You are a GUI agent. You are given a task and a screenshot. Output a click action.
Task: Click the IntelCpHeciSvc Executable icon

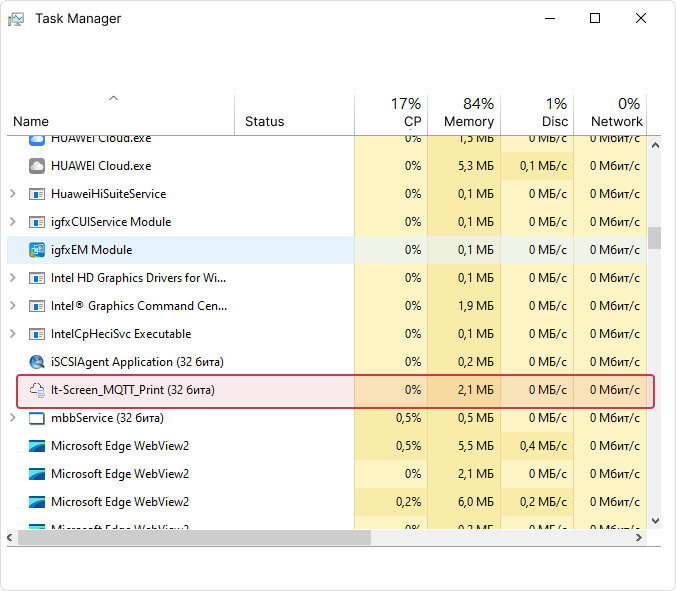[x=37, y=334]
